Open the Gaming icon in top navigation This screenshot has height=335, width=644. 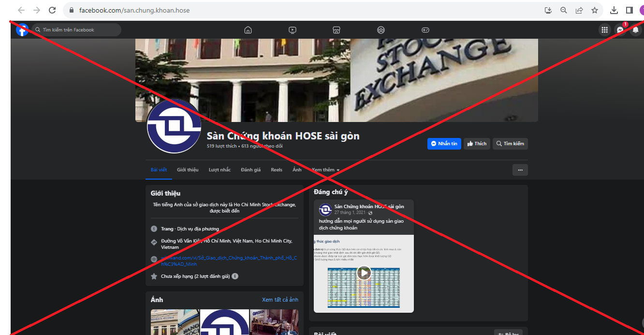(425, 30)
